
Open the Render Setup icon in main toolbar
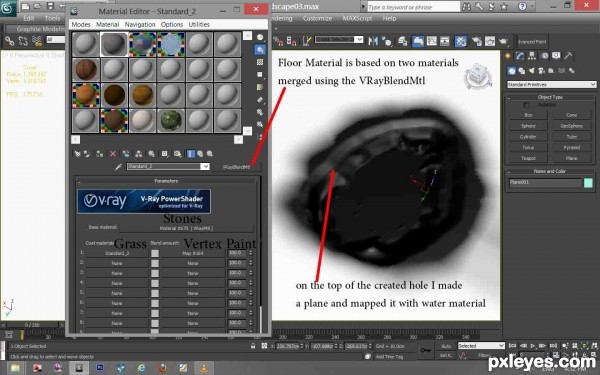pos(476,41)
